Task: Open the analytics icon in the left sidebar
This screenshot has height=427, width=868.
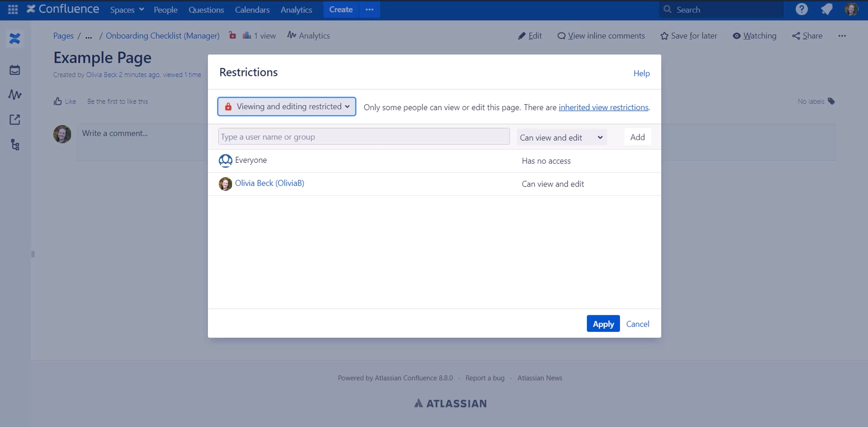Action: (15, 94)
